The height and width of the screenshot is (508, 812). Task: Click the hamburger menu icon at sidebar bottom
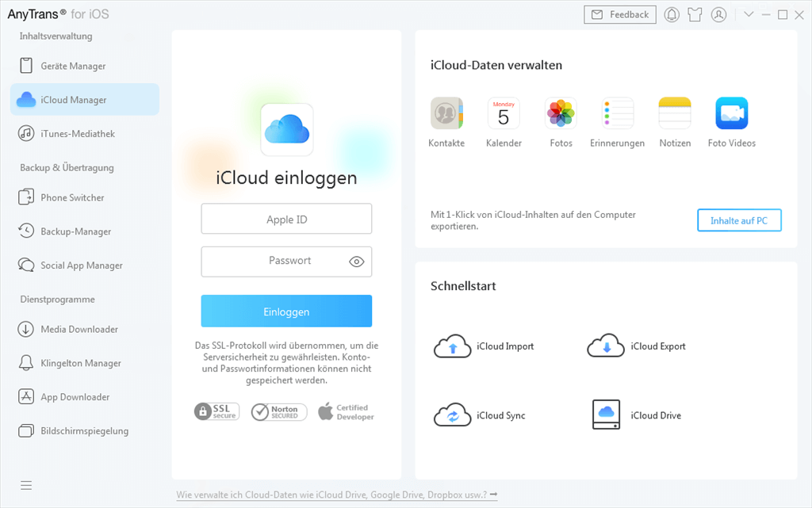click(26, 485)
